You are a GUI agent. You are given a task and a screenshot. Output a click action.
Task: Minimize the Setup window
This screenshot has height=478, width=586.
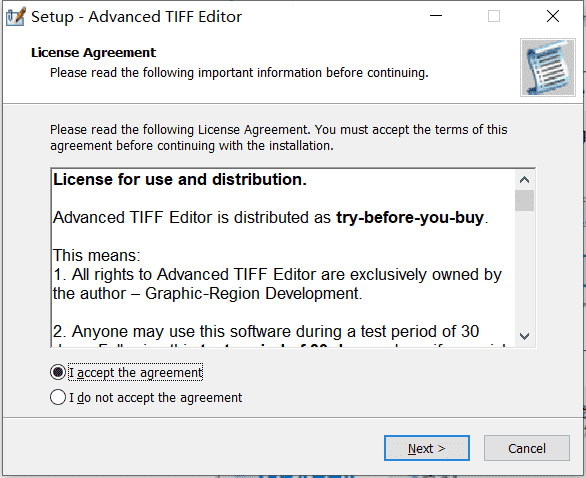tap(436, 16)
